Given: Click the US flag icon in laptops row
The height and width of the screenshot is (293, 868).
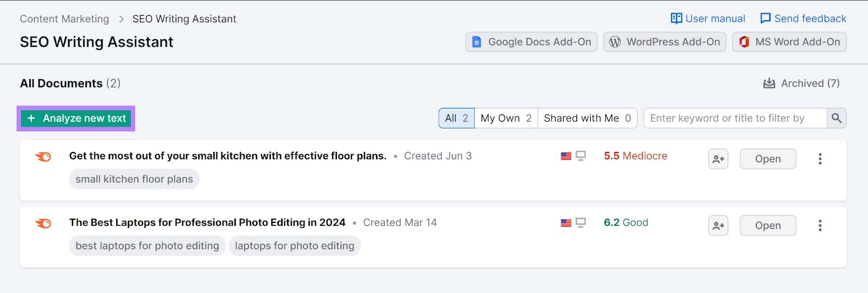Looking at the screenshot, I should (x=566, y=223).
